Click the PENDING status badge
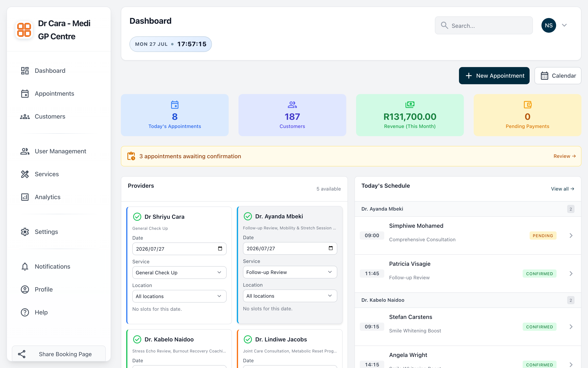588x368 pixels. tap(543, 236)
